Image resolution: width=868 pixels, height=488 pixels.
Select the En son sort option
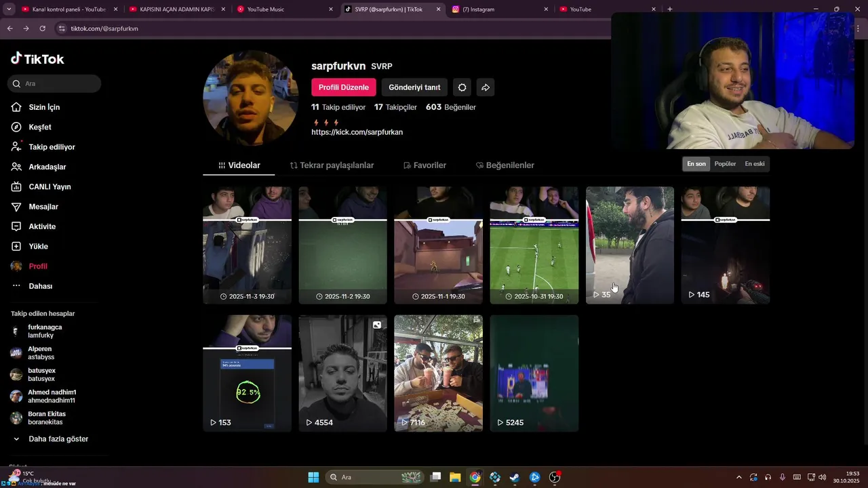tap(696, 164)
